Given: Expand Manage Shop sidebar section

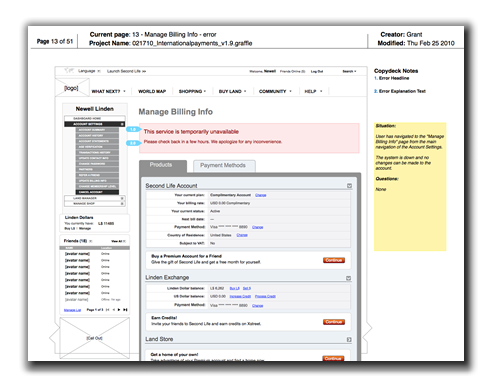Looking at the screenshot, I should pyautogui.click(x=122, y=203).
